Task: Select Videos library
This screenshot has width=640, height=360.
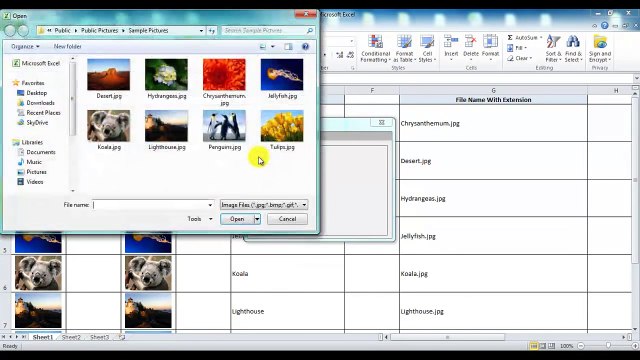Action: [30, 182]
